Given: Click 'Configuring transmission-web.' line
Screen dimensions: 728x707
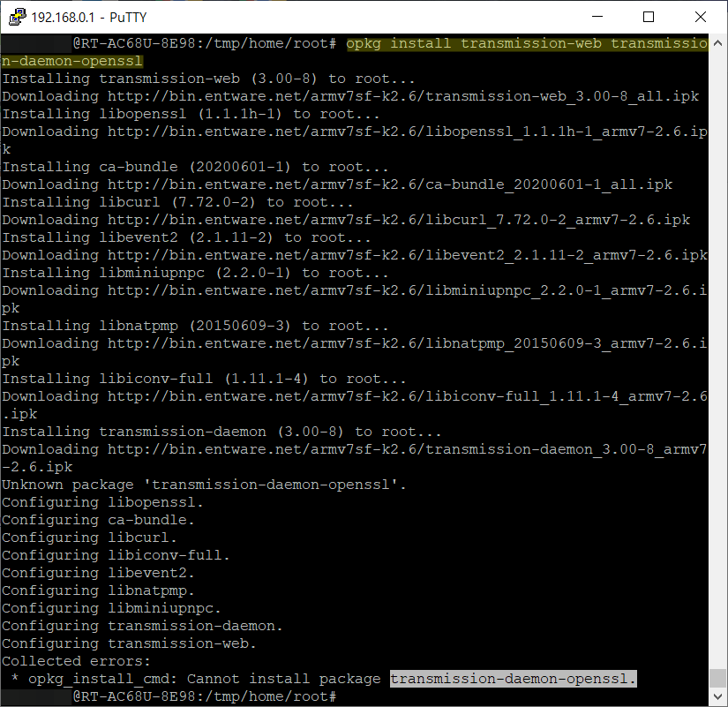Looking at the screenshot, I should [x=129, y=643].
